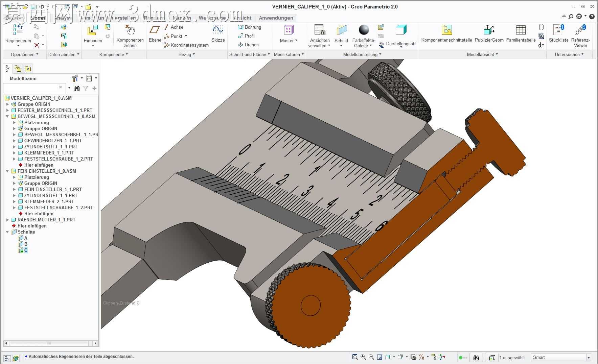The image size is (598, 364).
Task: Select the Drehen revolve tool
Action: [x=248, y=45]
